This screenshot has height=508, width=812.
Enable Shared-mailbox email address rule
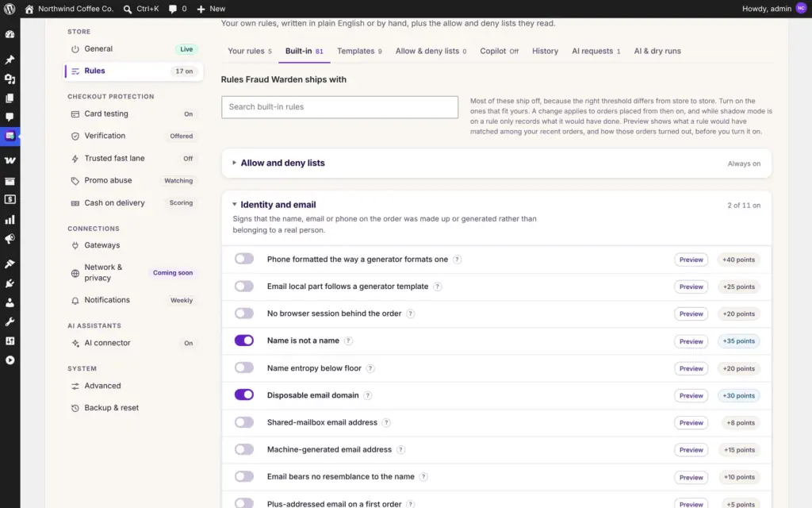click(244, 422)
